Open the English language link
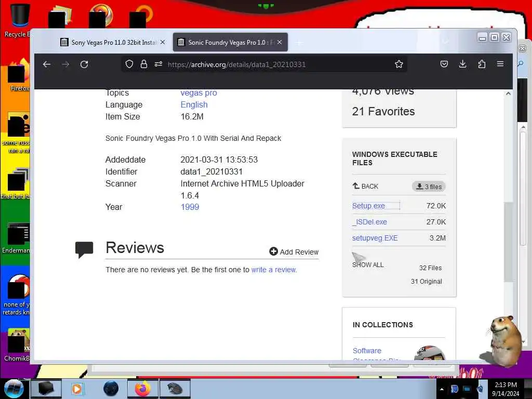Image resolution: width=532 pixels, height=399 pixels. [x=194, y=104]
